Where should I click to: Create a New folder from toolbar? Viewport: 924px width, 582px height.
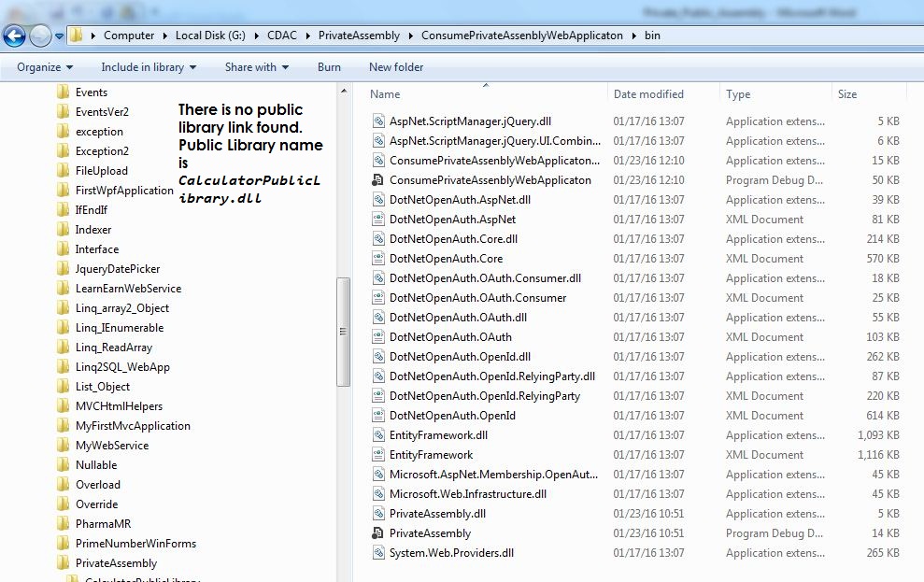coord(396,67)
